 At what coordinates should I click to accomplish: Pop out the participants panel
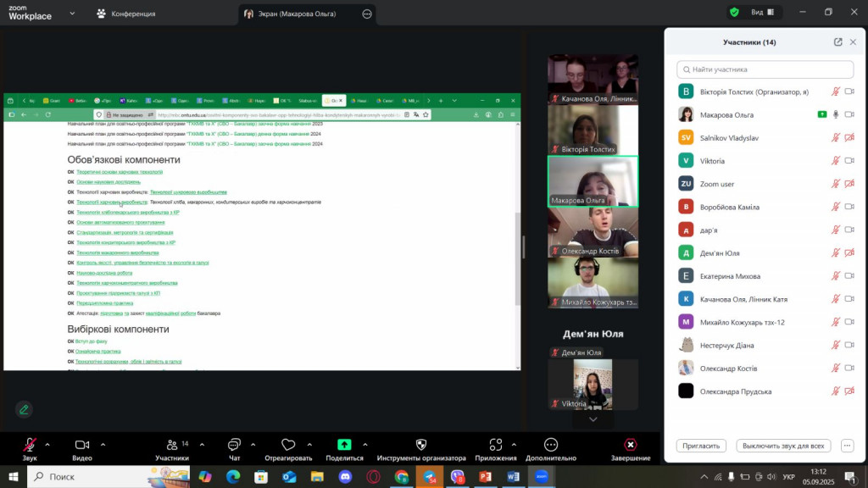coord(838,42)
